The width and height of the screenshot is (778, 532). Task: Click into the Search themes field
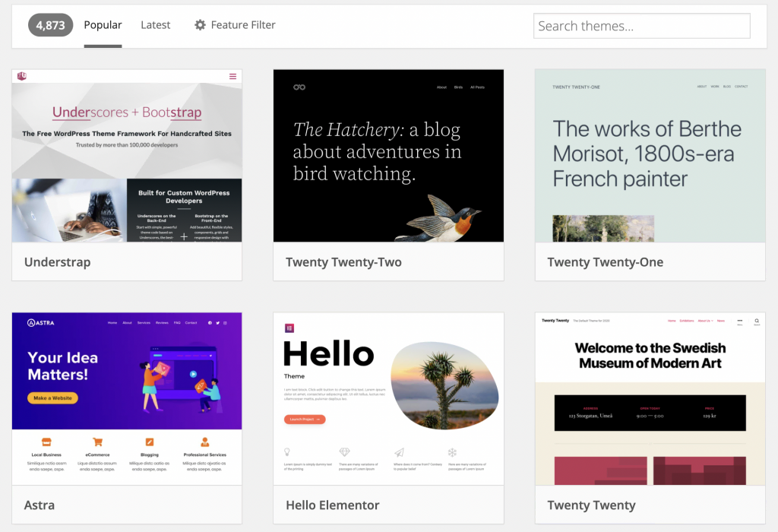tap(641, 26)
